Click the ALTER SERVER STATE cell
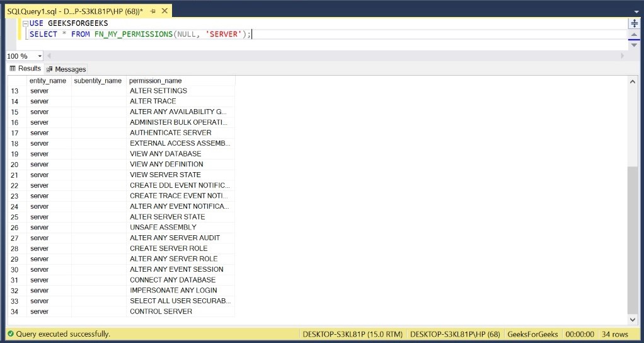The width and height of the screenshot is (644, 343). pyautogui.click(x=181, y=217)
